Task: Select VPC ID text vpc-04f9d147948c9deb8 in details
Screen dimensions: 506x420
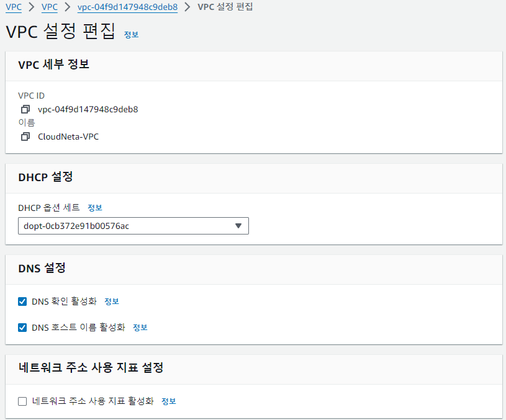Action: tap(88, 109)
